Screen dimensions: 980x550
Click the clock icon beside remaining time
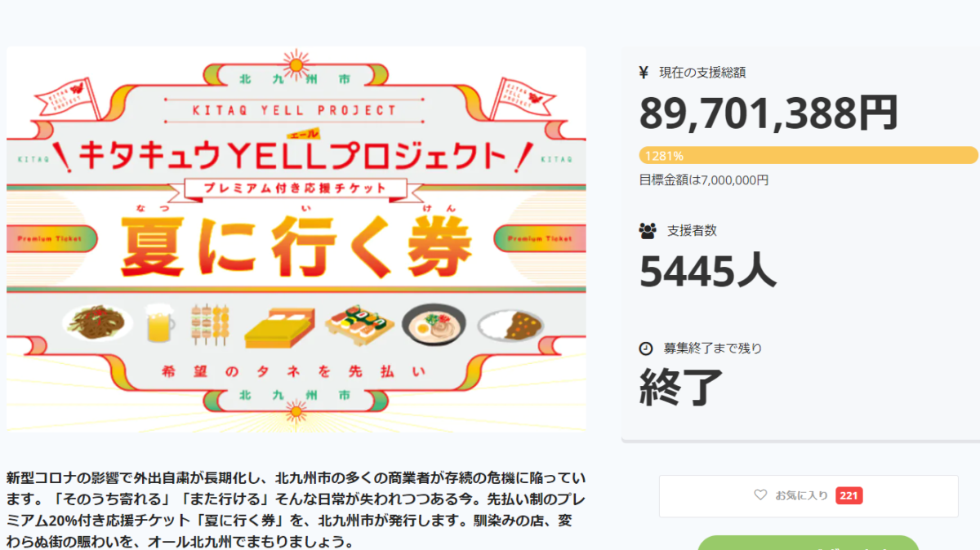(x=646, y=348)
